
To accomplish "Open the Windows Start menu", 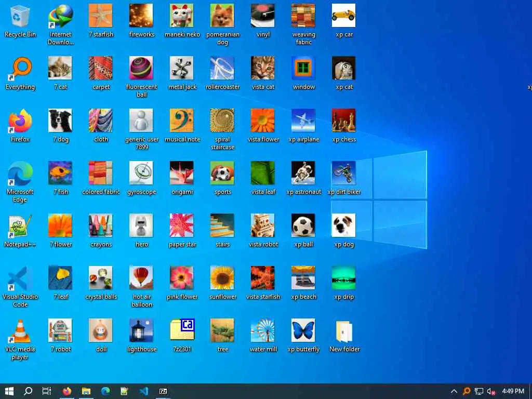I will tap(9, 391).
